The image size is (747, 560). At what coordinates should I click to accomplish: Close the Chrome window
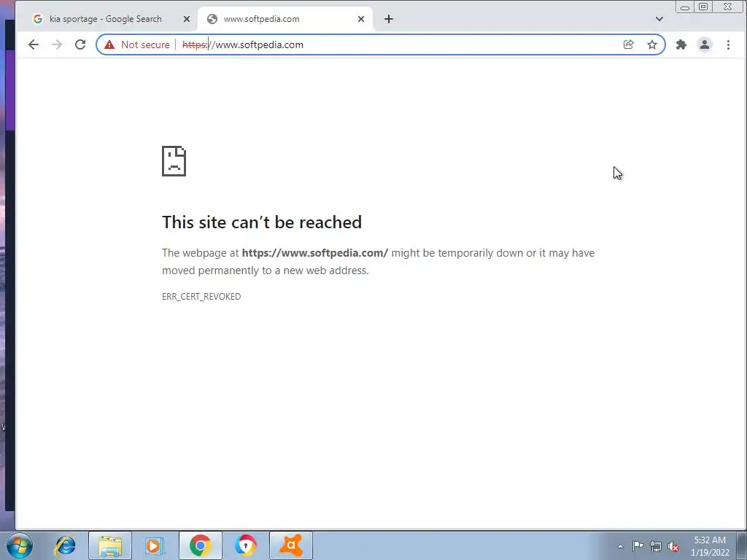point(728,7)
